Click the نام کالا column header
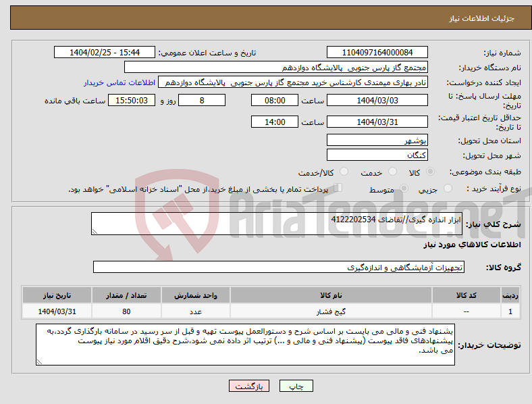Screen dimensions: 532x404 click(331, 295)
